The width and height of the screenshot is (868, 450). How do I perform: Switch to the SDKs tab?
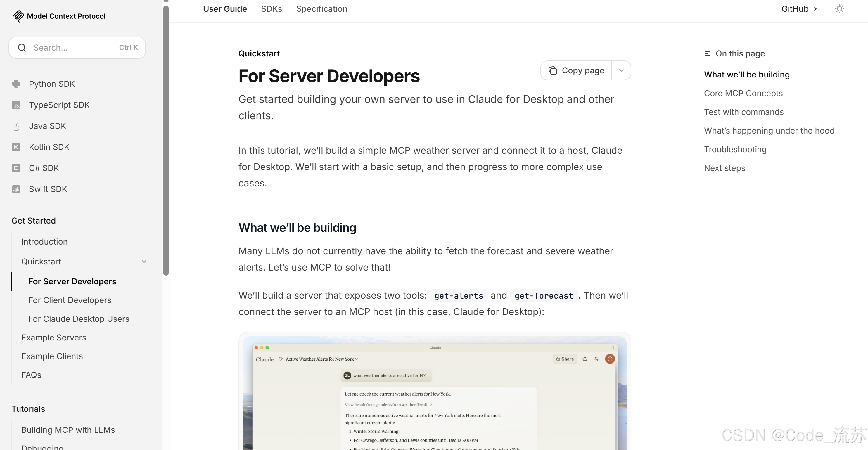(x=271, y=9)
